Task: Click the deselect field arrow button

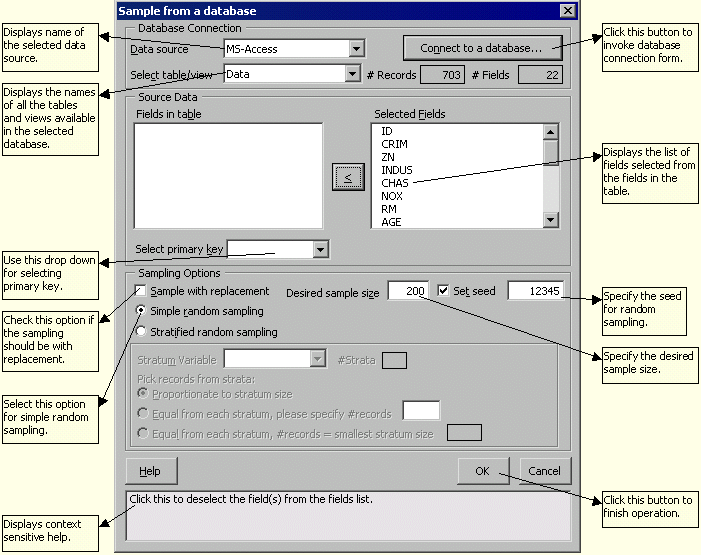Action: coord(347,177)
